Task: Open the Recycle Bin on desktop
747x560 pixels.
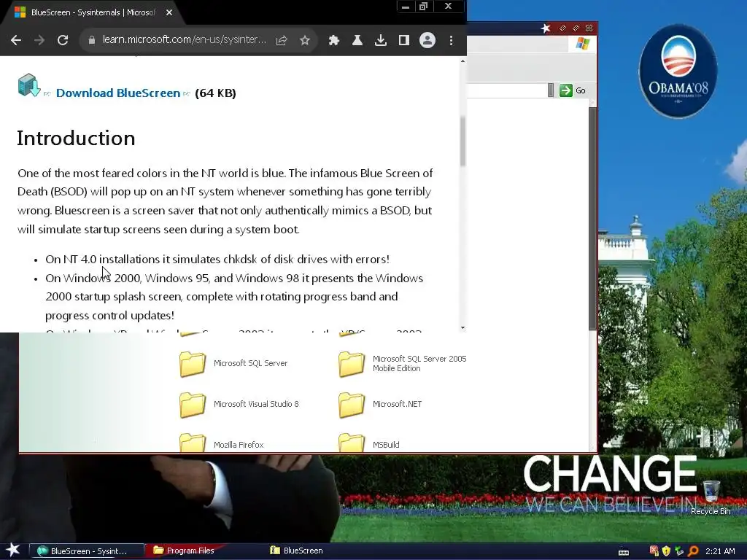Action: click(711, 497)
